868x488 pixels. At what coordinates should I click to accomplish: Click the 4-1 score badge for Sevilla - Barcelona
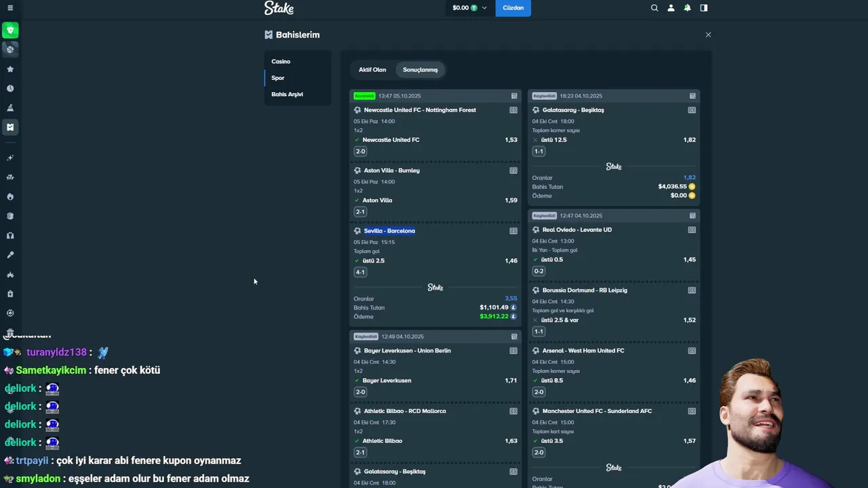point(360,272)
